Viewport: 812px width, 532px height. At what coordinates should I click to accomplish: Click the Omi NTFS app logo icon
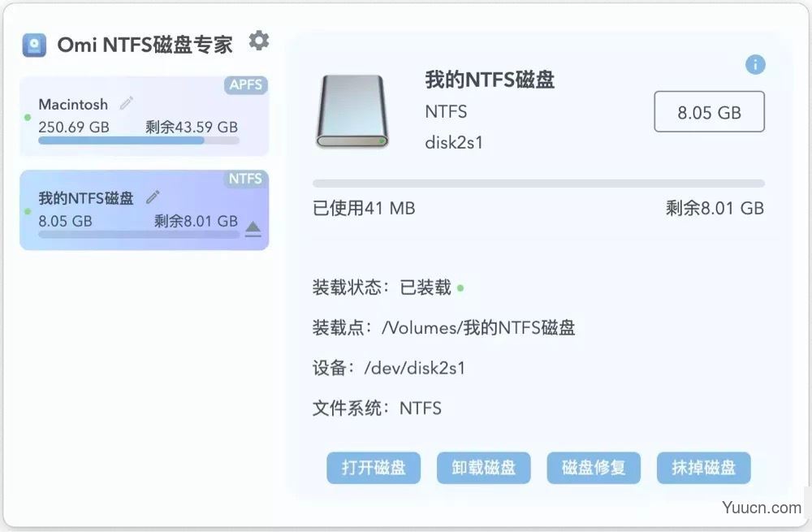click(x=32, y=44)
